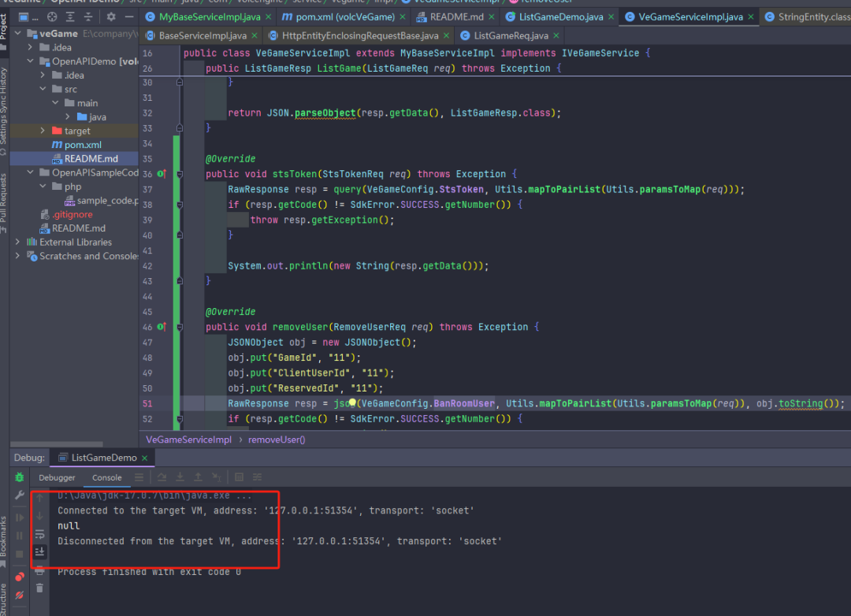This screenshot has height=616, width=851.
Task: Click the resume program icon
Action: pos(20,518)
